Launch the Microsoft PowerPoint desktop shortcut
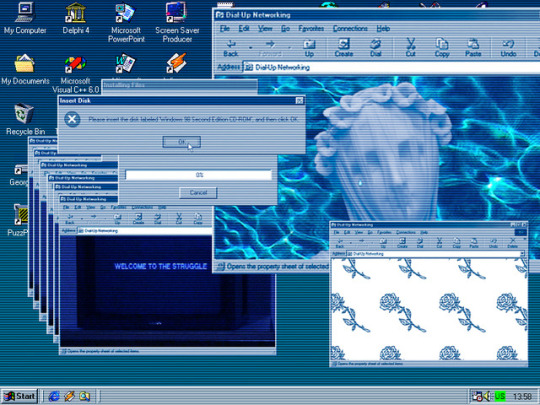This screenshot has width=540, height=405. 126,22
